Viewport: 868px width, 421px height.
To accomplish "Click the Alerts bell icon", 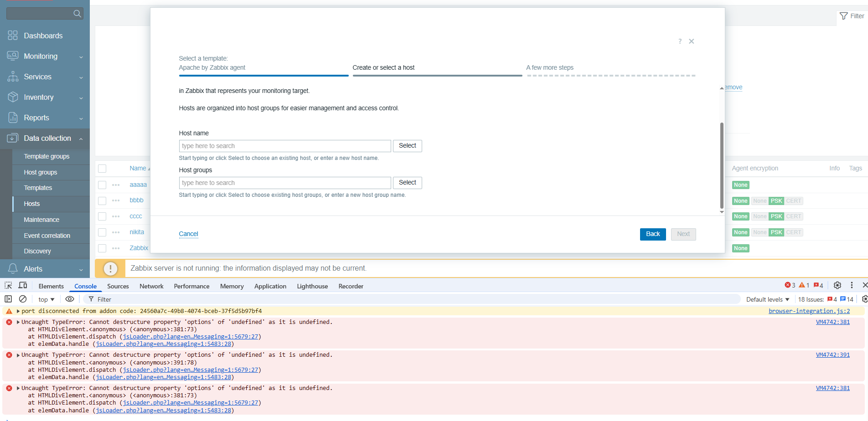I will pyautogui.click(x=13, y=269).
